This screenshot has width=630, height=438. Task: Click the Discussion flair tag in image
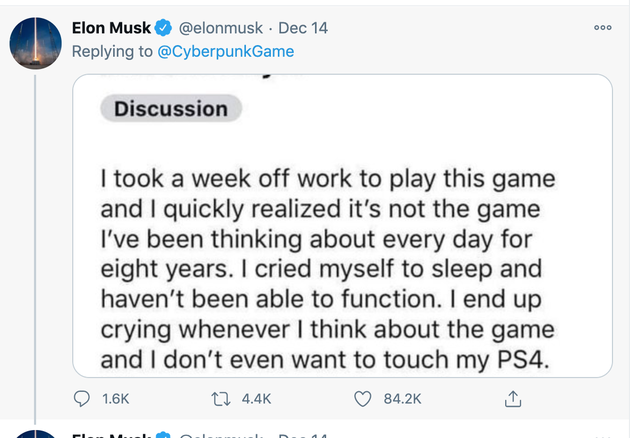[x=171, y=109]
